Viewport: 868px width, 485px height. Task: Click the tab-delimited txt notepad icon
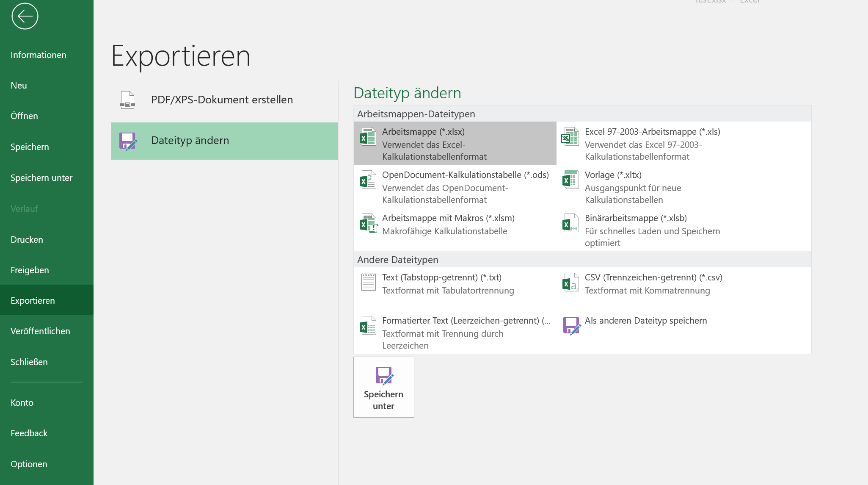coord(368,282)
